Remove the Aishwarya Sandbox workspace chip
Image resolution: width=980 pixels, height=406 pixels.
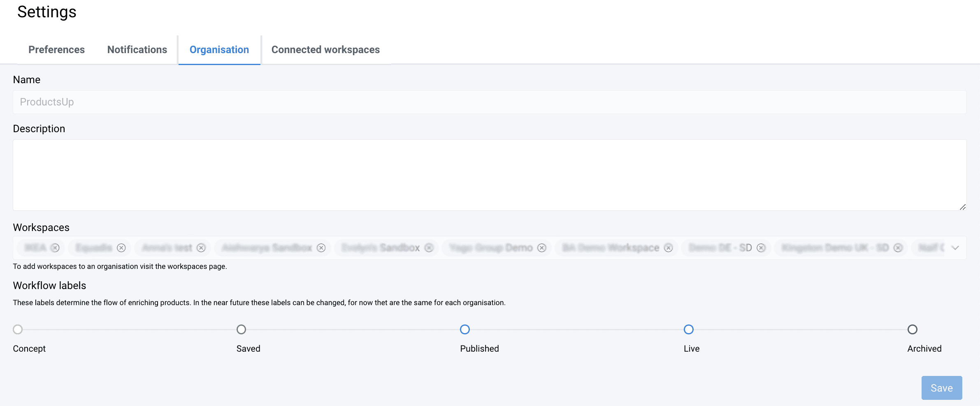click(321, 248)
